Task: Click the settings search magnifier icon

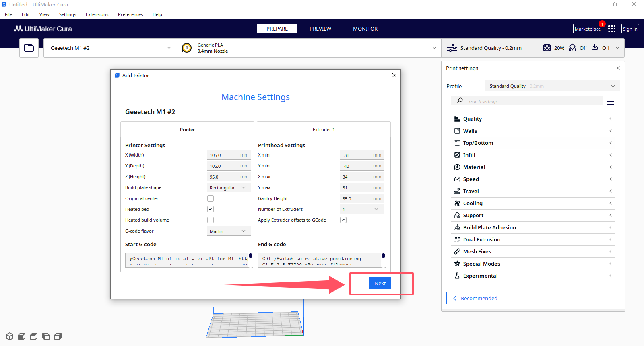Action: click(x=460, y=101)
